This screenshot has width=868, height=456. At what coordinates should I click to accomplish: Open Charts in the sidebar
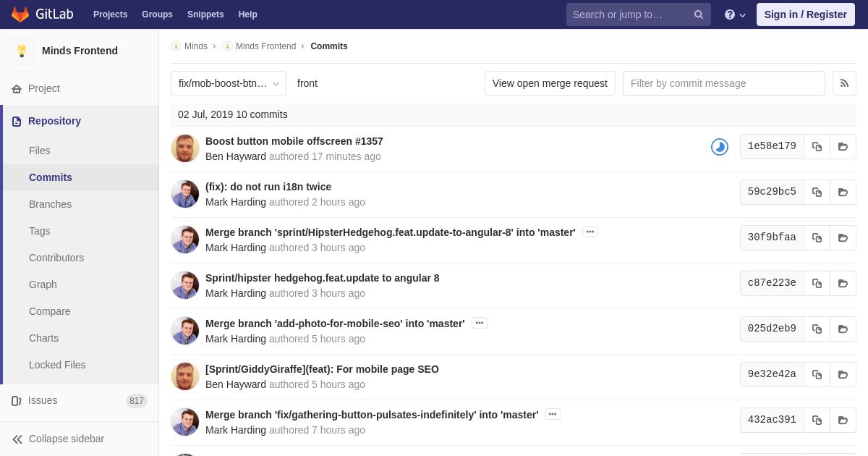[43, 338]
